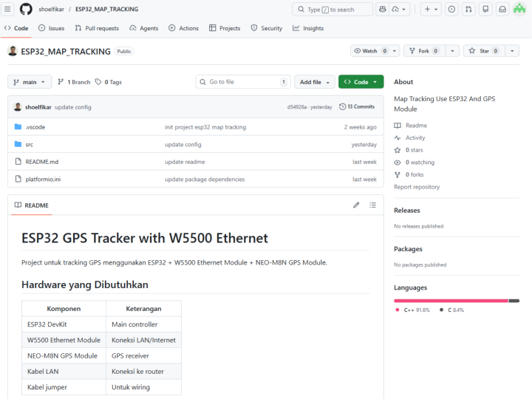Open the green Code dropdown
The image size is (532, 399).
coord(361,82)
